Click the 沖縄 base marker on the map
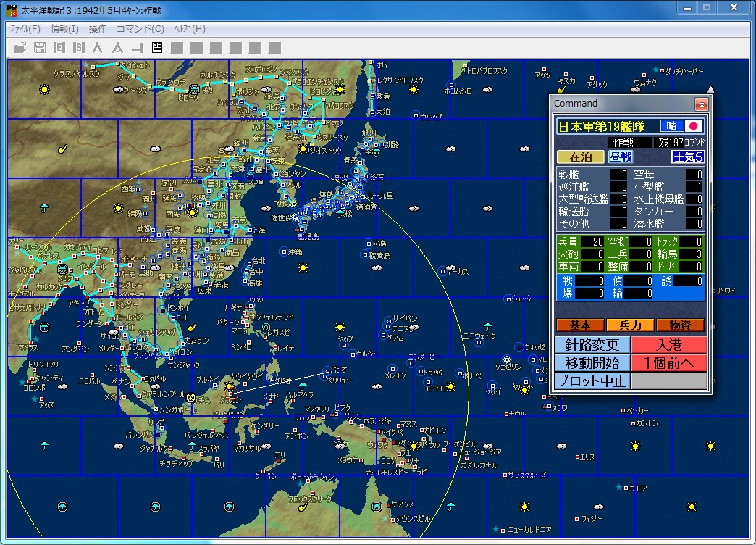This screenshot has width=756, height=545. point(284,252)
